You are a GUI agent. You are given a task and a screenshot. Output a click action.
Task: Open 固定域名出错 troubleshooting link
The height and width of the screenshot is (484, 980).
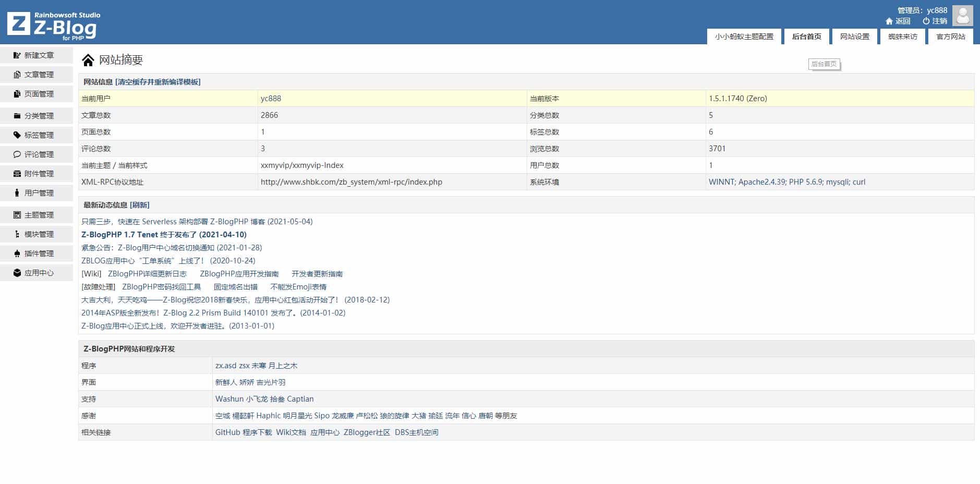pos(236,287)
